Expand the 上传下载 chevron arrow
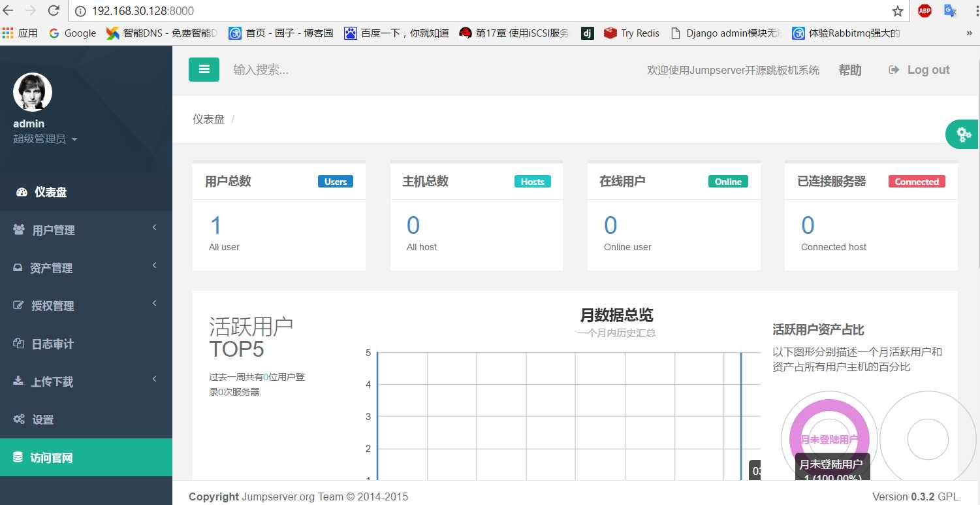Viewport: 980px width, 505px height. (155, 380)
